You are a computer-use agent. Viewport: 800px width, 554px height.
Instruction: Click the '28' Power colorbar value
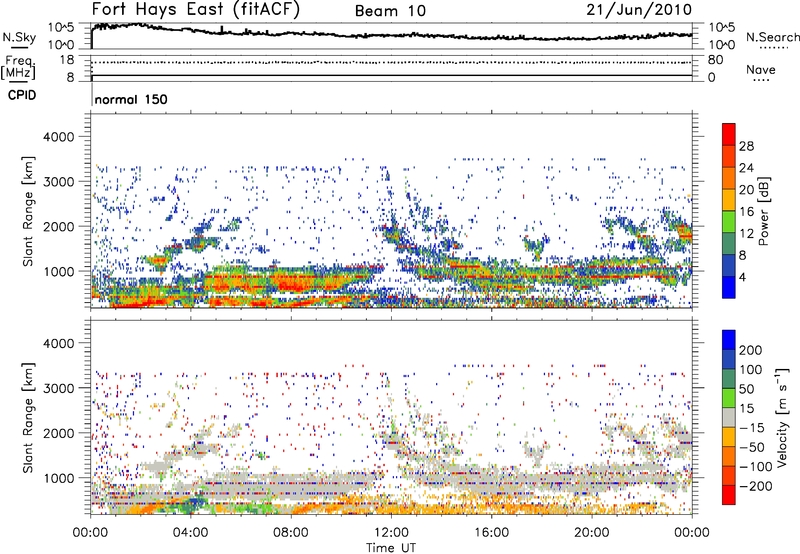point(746,146)
